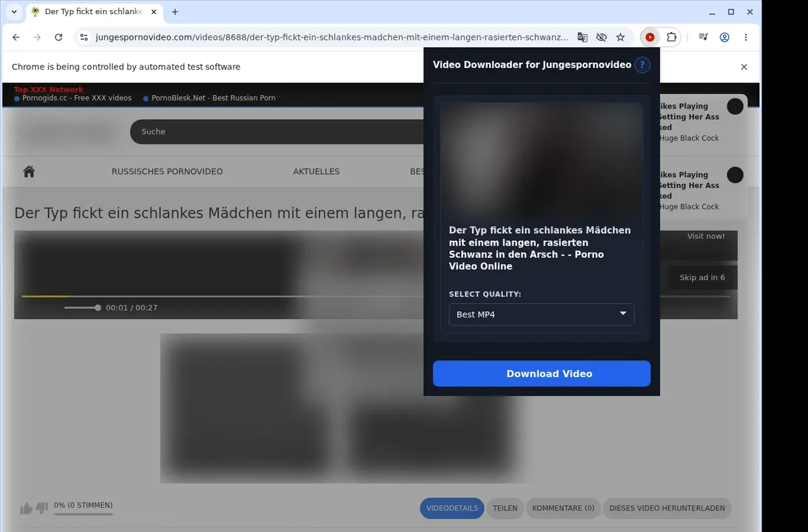Open a new browser tab
808x532 pixels.
(x=175, y=11)
